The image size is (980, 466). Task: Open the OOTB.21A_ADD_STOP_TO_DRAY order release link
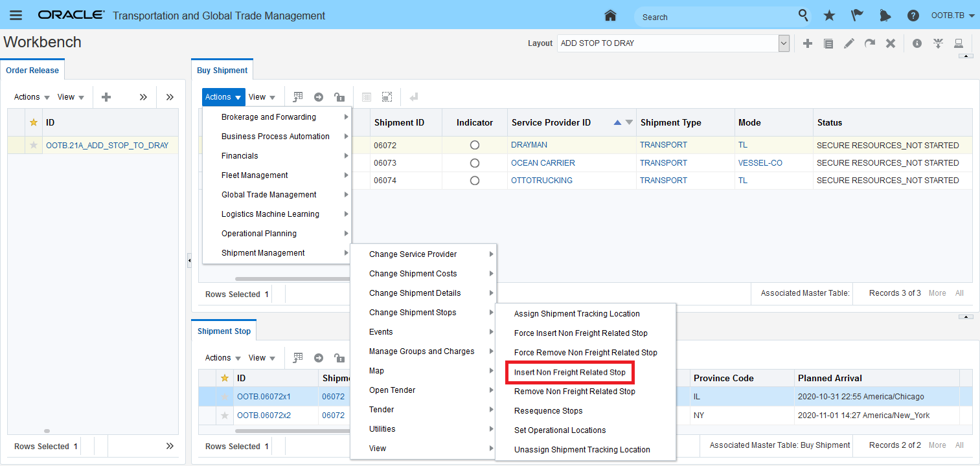(x=107, y=146)
